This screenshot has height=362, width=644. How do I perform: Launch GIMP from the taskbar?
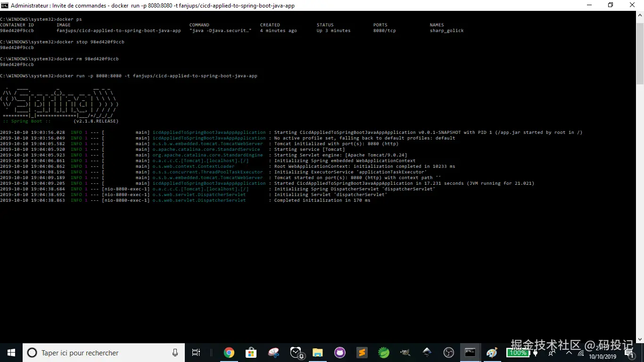pyautogui.click(x=405, y=353)
